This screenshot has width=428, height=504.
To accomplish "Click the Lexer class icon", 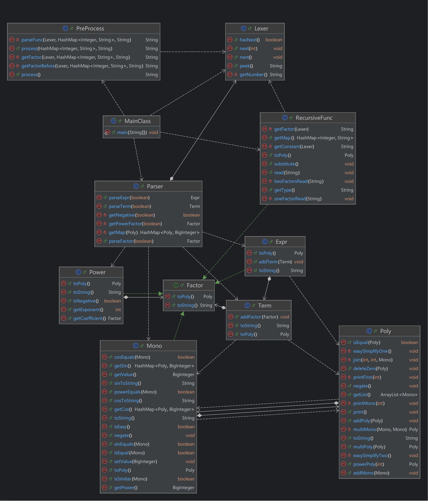I will click(x=244, y=28).
